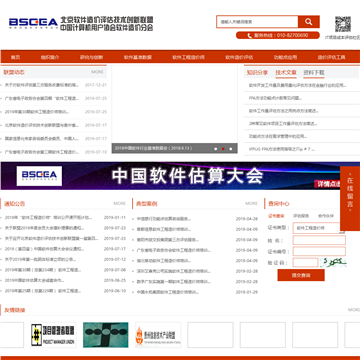Open notice 2019（第四届）中国软件估算大会会议通知
The width and height of the screenshot is (360, 360).
[44, 249]
